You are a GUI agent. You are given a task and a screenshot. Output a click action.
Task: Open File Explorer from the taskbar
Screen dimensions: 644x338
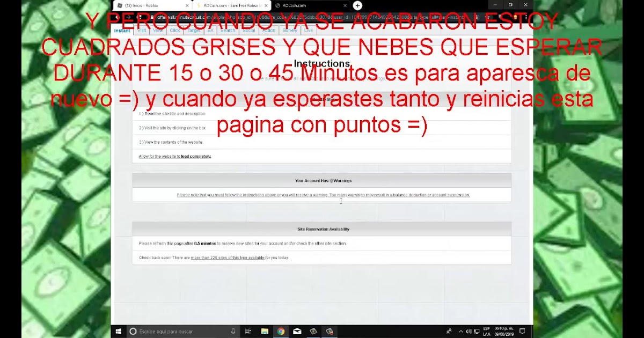click(265, 332)
